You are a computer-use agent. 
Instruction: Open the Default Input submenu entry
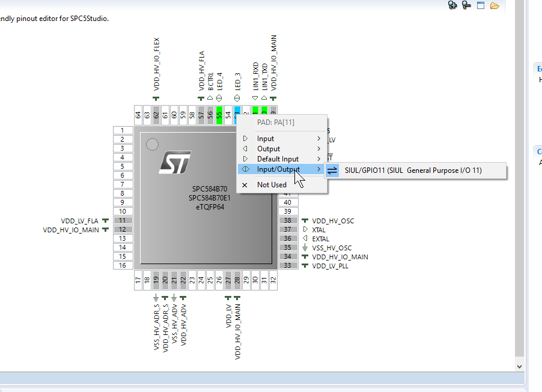tap(282, 159)
